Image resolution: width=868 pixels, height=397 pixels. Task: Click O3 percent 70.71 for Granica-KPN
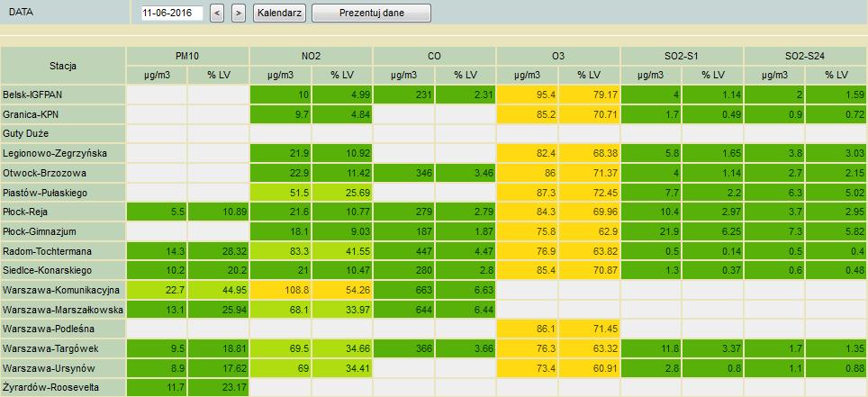589,114
